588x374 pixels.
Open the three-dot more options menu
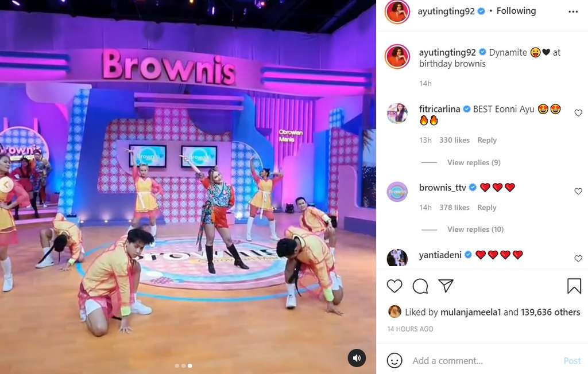573,11
